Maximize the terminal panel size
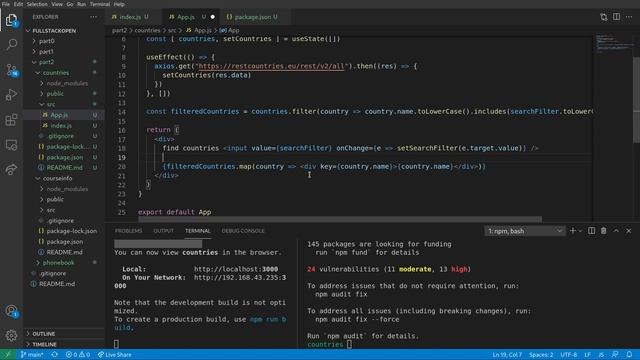Image resolution: width=640 pixels, height=360 pixels. pos(616,231)
